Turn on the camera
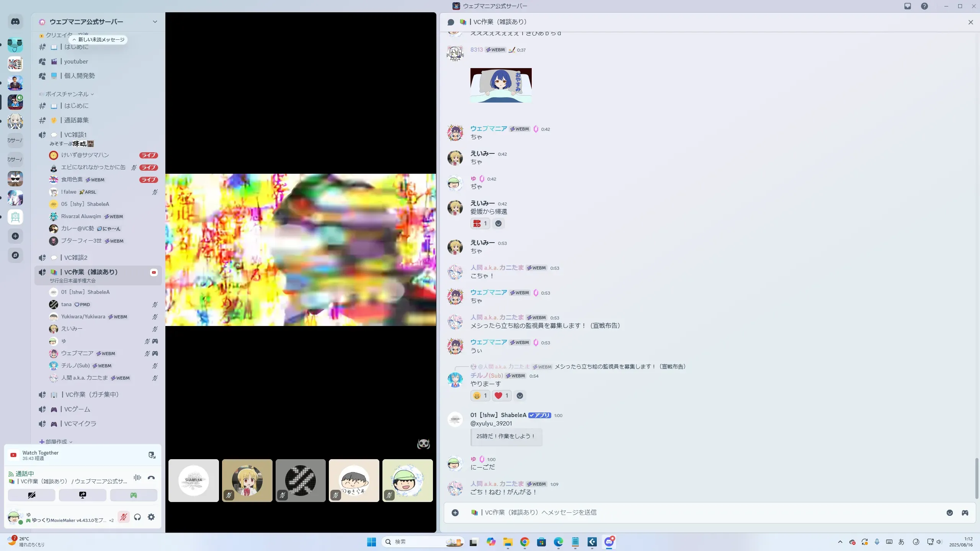980x551 pixels. 32,495
